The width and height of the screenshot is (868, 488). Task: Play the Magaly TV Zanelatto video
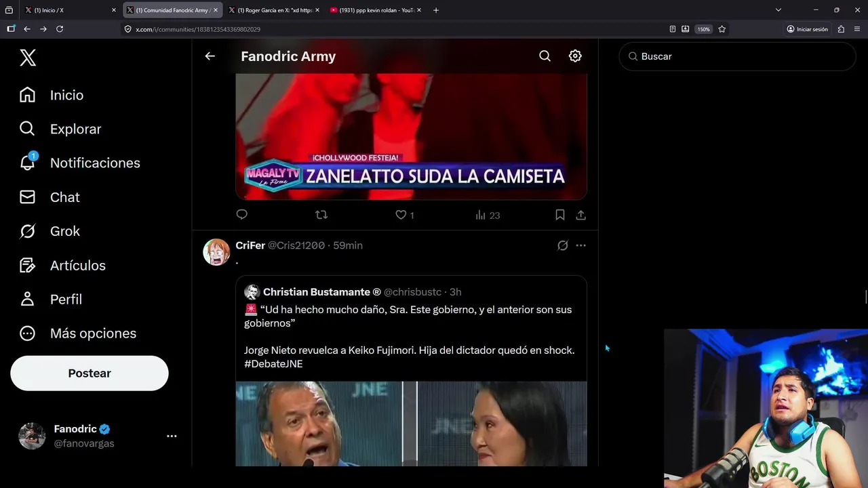pyautogui.click(x=411, y=136)
